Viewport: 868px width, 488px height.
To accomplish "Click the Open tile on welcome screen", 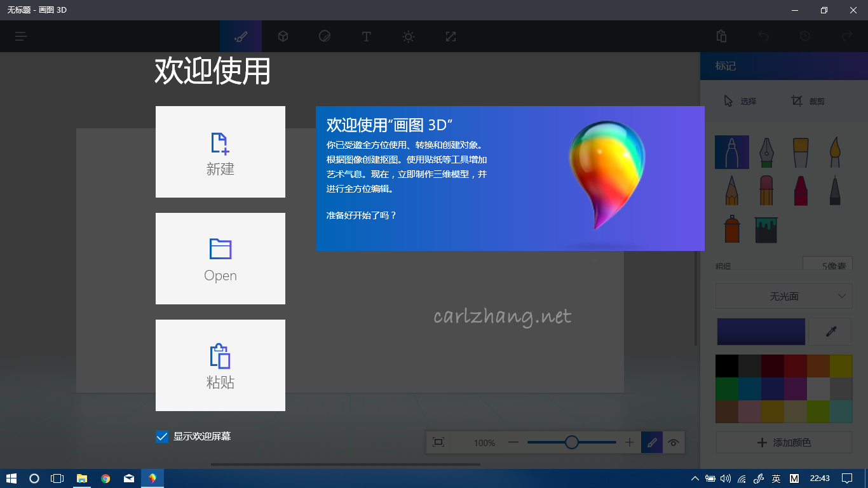I will [220, 259].
